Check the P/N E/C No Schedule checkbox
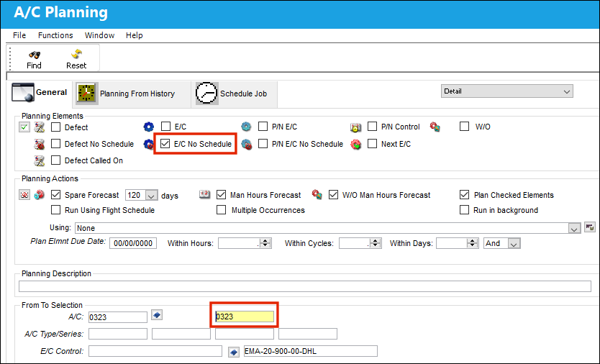The height and width of the screenshot is (364, 600). point(263,144)
